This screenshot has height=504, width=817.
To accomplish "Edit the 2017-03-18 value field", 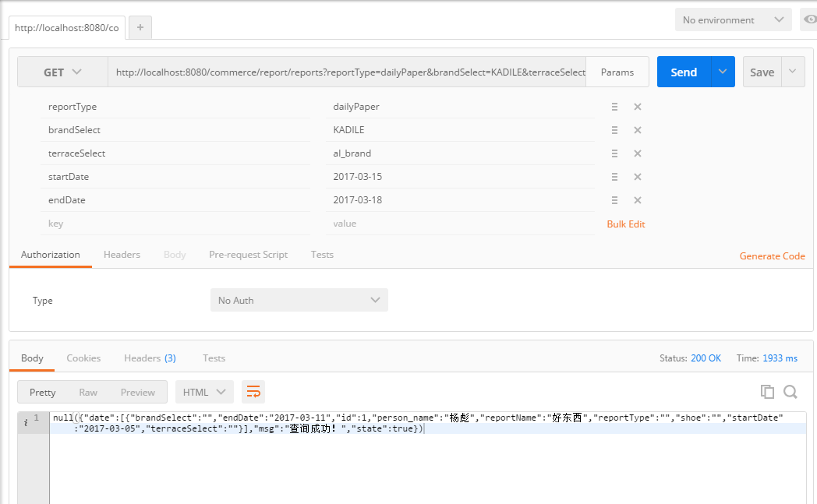I will coord(460,200).
